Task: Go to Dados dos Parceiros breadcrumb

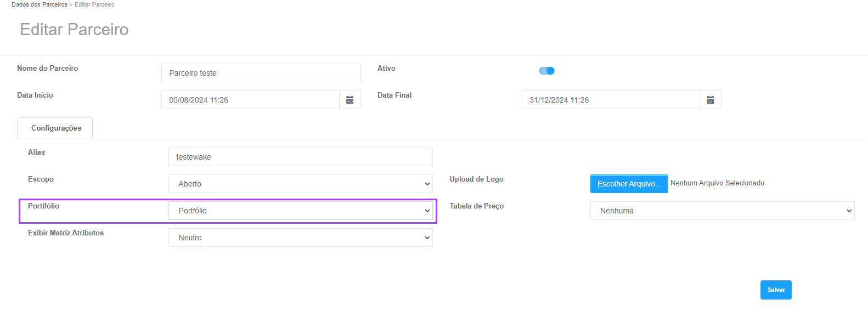Action: click(40, 4)
